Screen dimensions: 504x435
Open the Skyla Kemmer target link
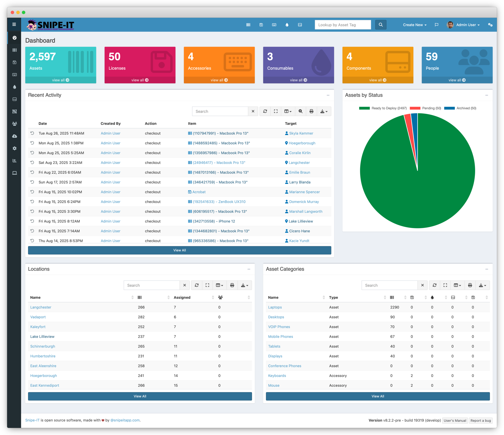pyautogui.click(x=301, y=133)
